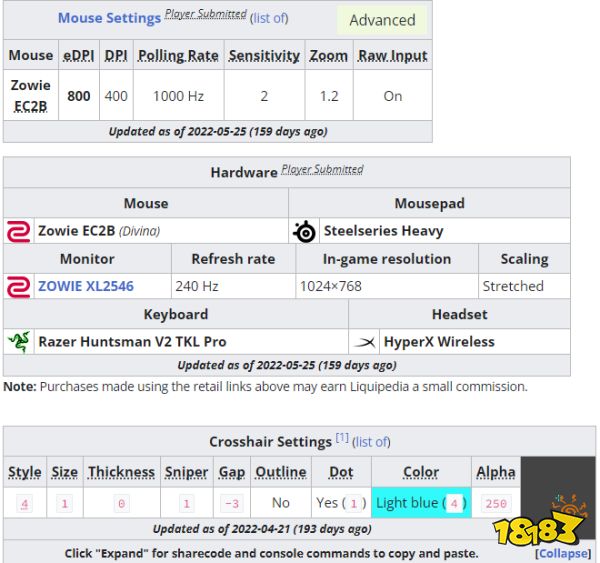Click the Outline value No

click(x=280, y=503)
